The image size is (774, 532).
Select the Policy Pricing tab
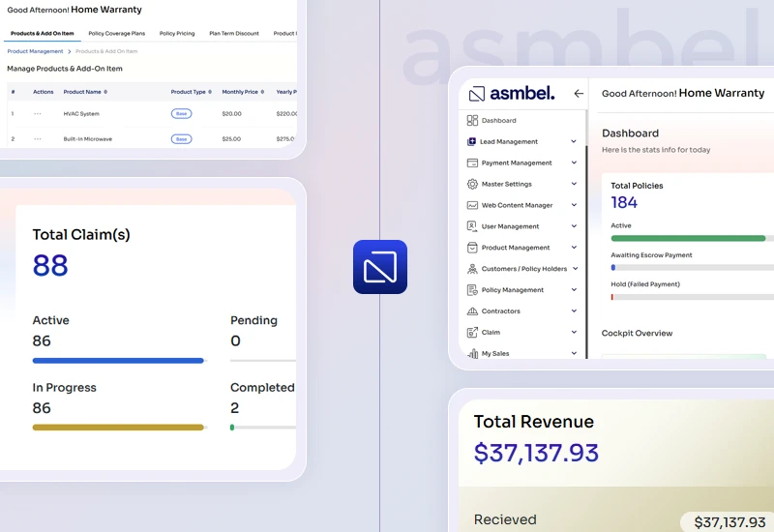point(177,34)
